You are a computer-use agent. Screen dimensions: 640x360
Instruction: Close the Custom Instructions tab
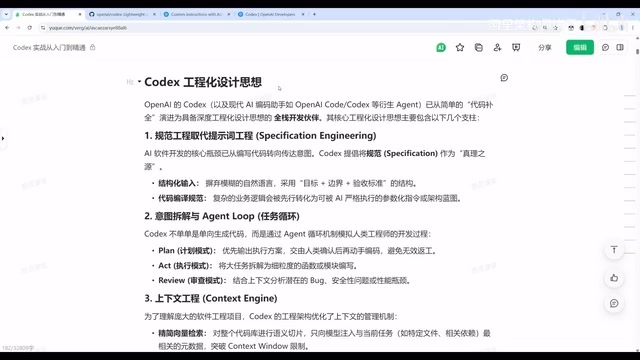(229, 14)
